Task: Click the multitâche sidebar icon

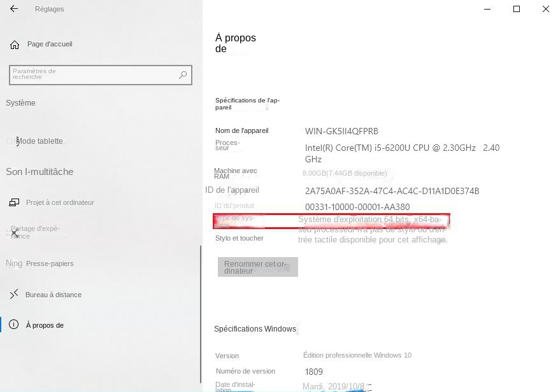Action: 13,171
